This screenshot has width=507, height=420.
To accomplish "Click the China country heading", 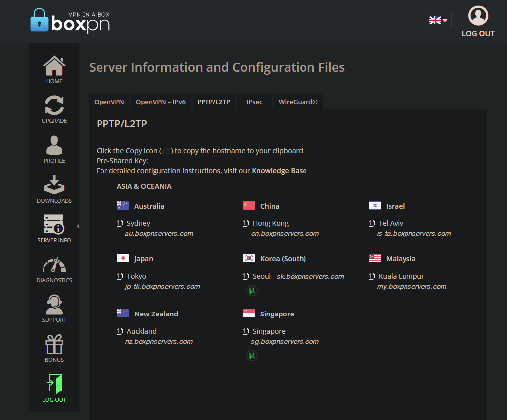I will 270,206.
